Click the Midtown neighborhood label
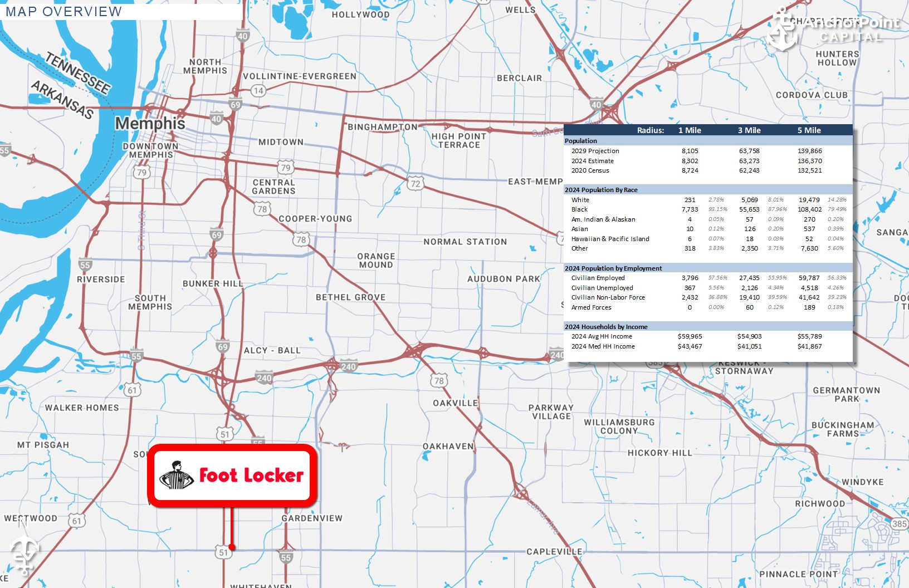 point(281,142)
